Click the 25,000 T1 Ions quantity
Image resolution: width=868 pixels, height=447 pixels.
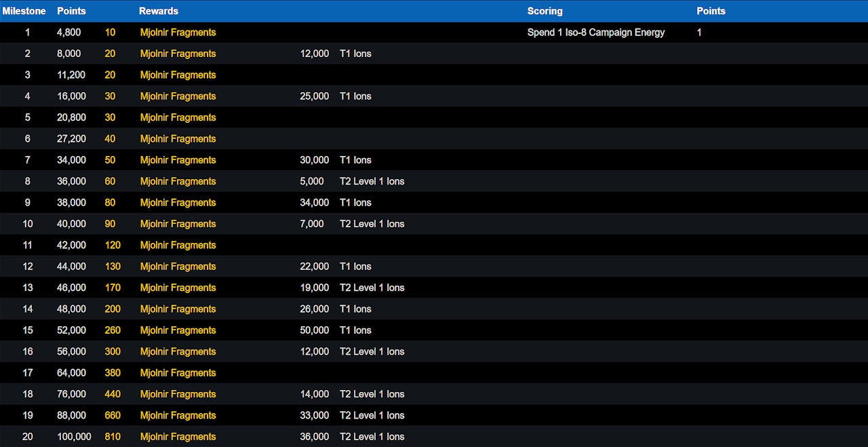315,96
